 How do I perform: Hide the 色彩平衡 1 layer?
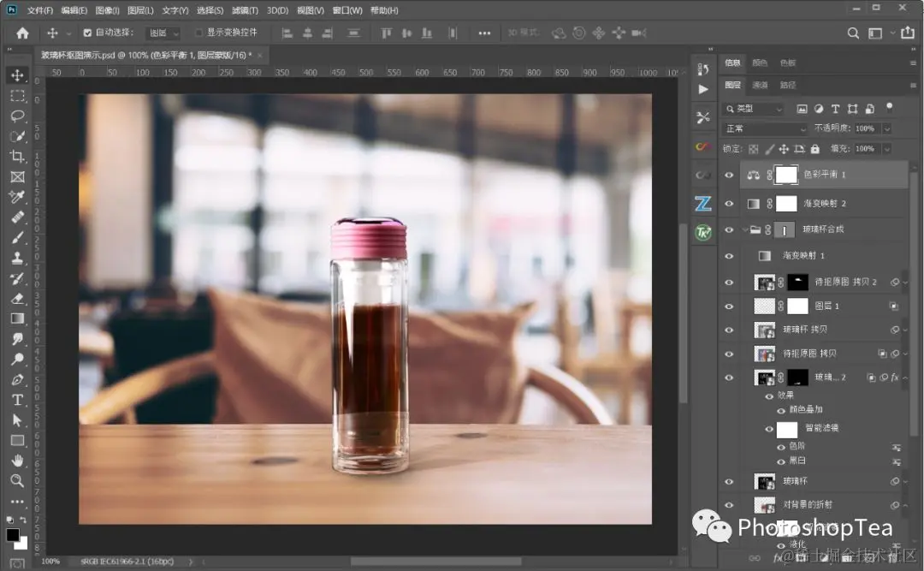click(x=729, y=175)
